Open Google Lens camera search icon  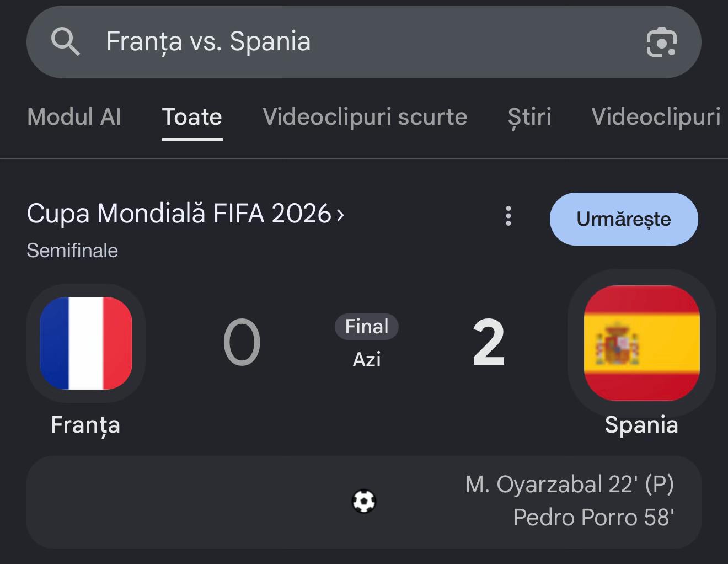coord(661,42)
